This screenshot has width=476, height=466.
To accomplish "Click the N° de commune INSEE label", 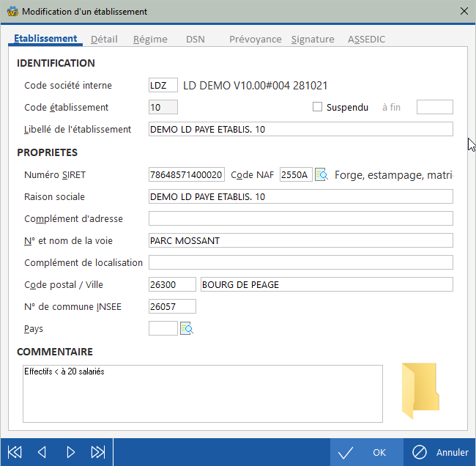I will point(72,306).
